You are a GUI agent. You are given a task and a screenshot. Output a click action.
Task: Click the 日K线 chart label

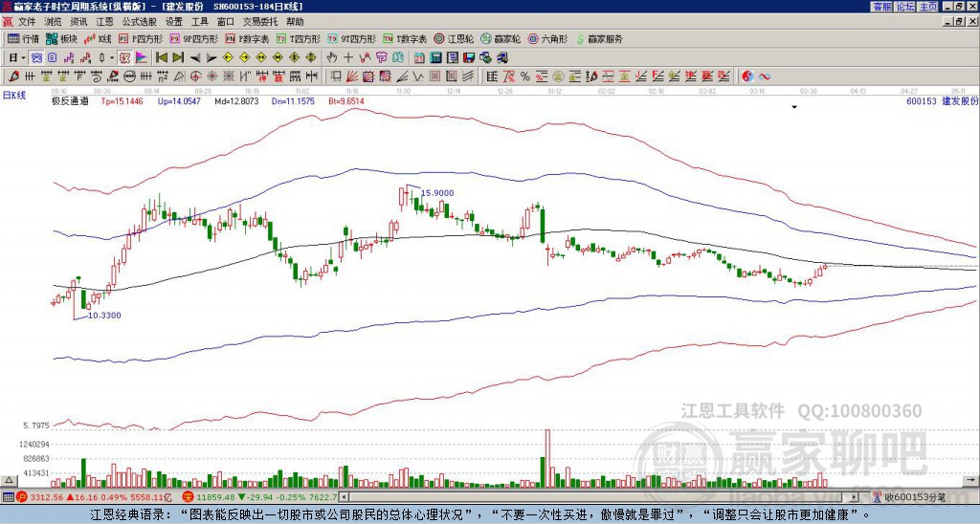click(14, 96)
